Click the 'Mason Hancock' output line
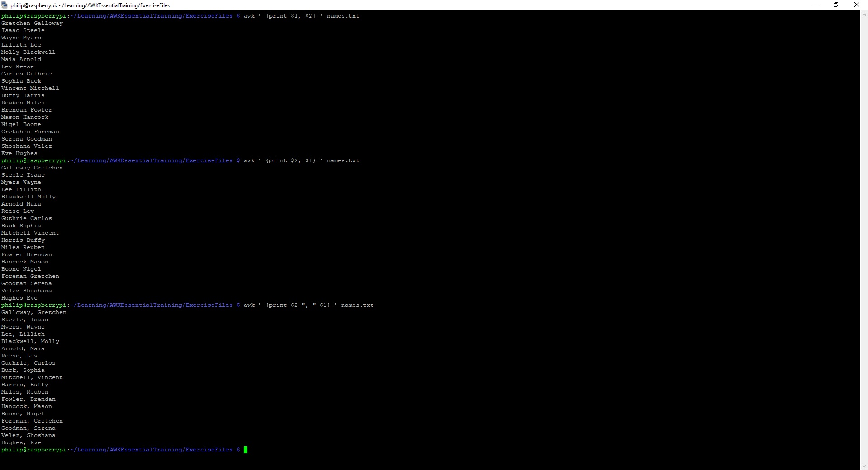This screenshot has height=470, width=868. click(x=25, y=117)
